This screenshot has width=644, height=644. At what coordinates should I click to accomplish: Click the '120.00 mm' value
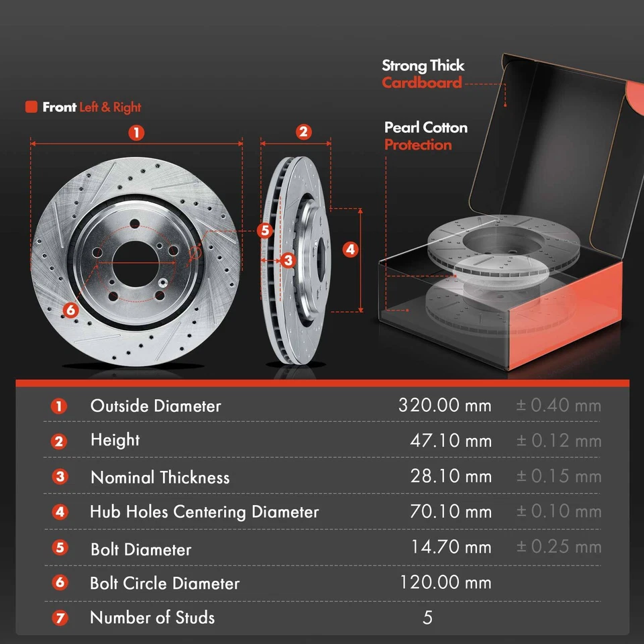445,582
